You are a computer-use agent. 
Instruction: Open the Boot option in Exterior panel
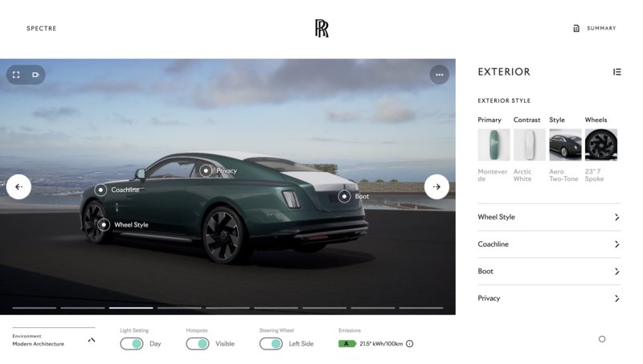coord(548,272)
